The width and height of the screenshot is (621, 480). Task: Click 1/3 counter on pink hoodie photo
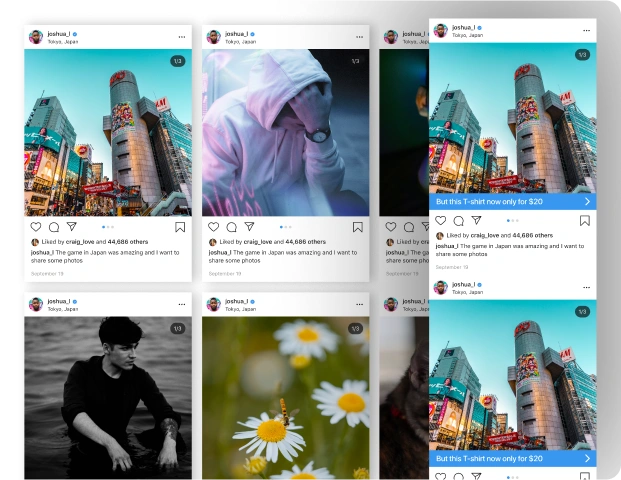coord(355,61)
